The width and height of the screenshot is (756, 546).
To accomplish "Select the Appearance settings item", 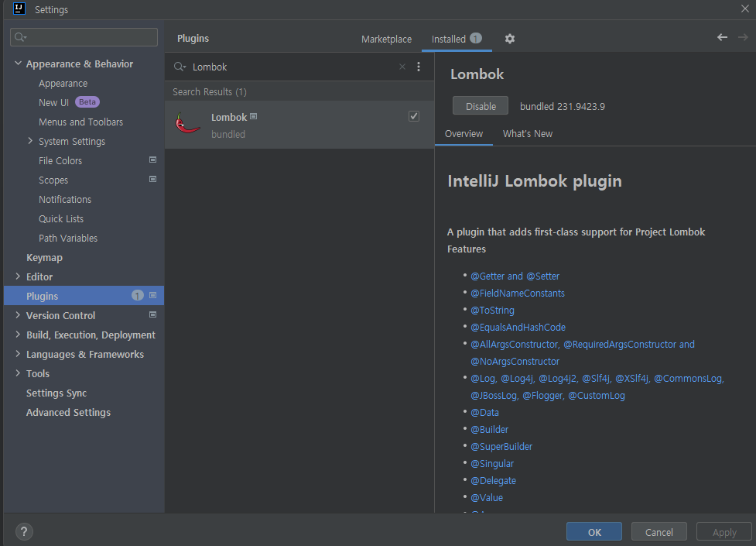I will (63, 84).
